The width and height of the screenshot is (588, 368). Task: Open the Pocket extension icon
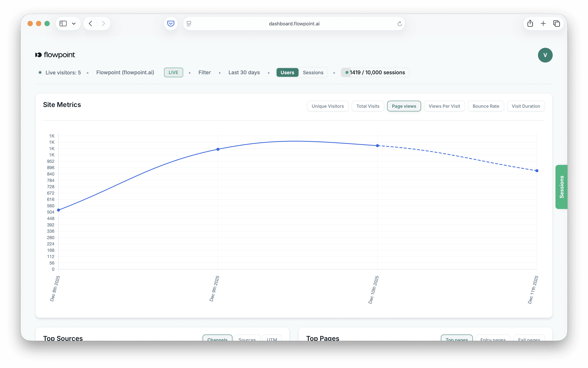coord(171,24)
